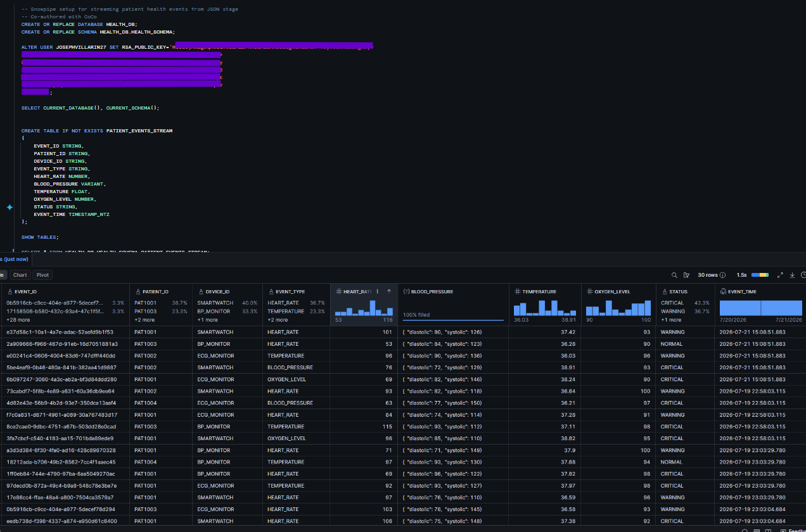Switch to the Chart view tab
Screen dimensions: 806x532
coord(20,275)
